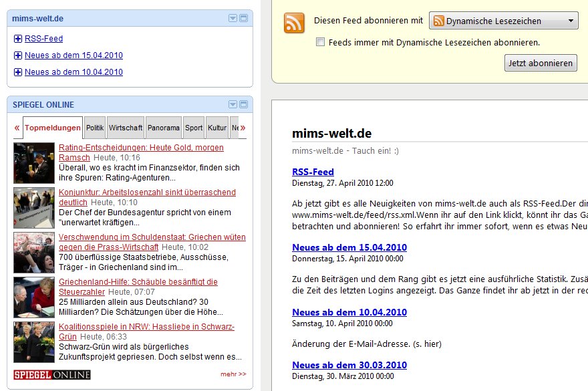
Task: Click the mims-welt.de gadget maximize icon
Action: click(243, 18)
